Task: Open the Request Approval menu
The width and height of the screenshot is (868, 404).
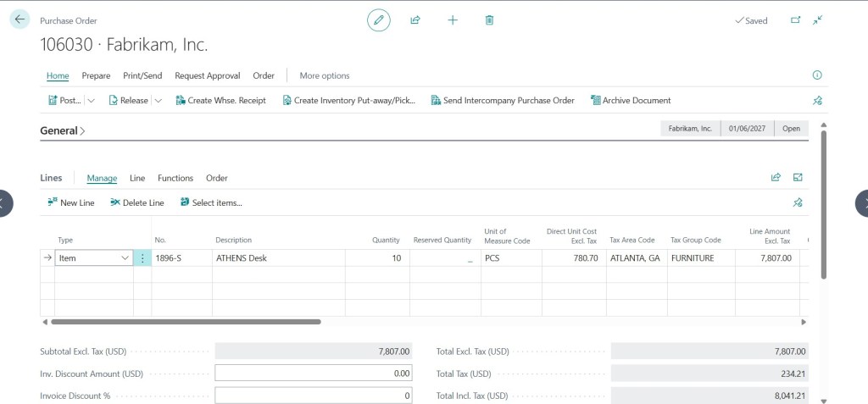Action: pyautogui.click(x=208, y=76)
